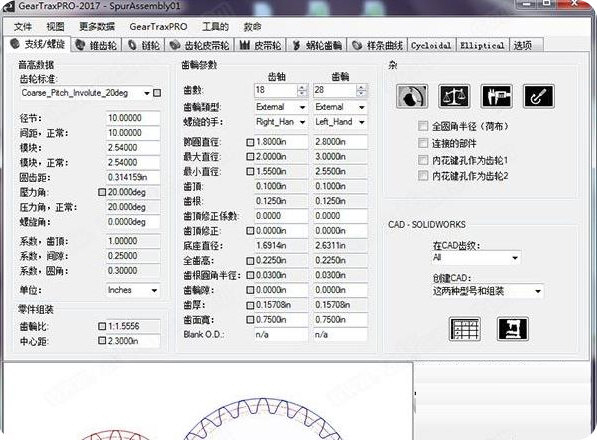Click the 螺旋角 field 0.0000deg
The image size is (597, 440).
pos(133,222)
